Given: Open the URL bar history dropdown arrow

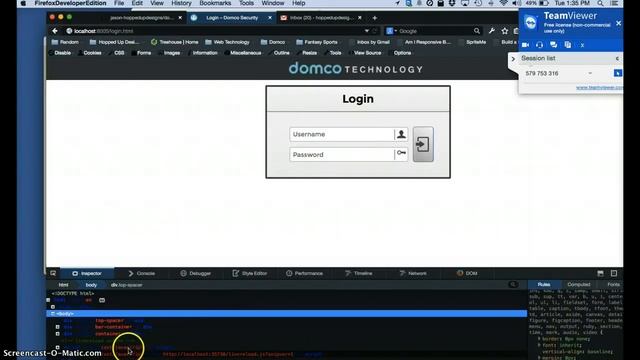Looking at the screenshot, I should [x=367, y=31].
